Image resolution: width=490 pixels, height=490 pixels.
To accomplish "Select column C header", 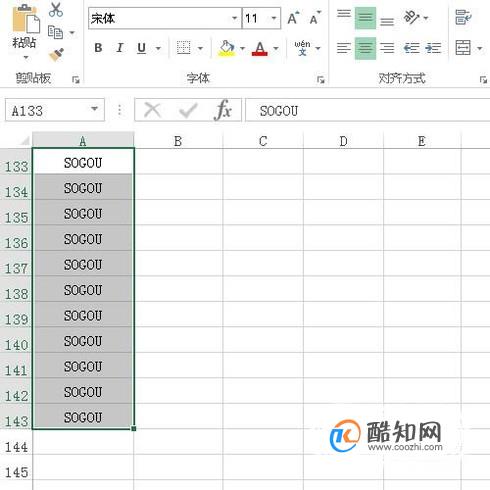I will [x=263, y=141].
